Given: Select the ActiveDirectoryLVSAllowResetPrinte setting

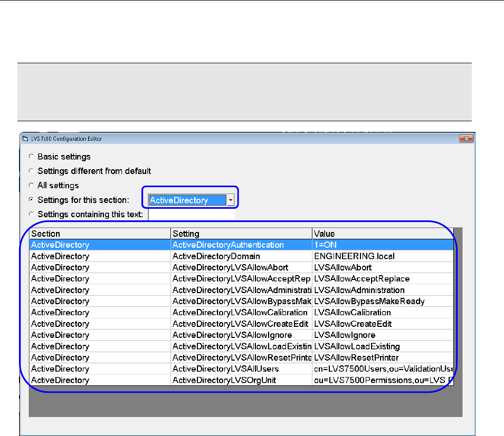Looking at the screenshot, I should pyautogui.click(x=241, y=357).
